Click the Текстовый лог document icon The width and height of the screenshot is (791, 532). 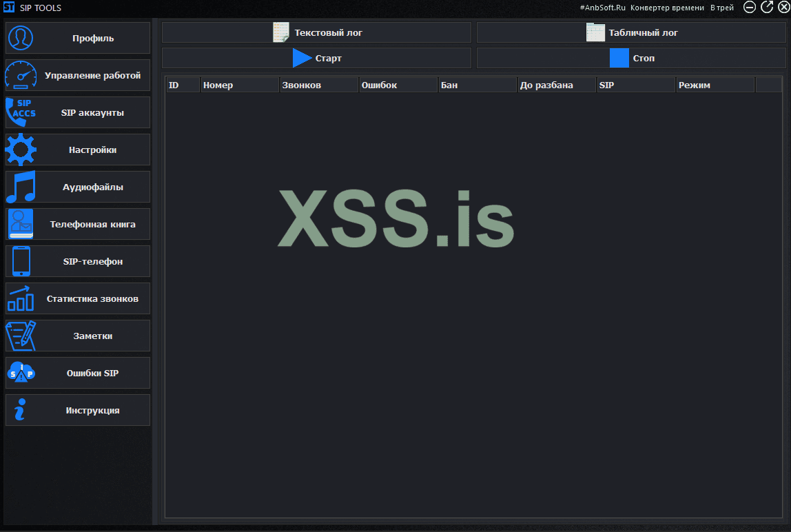click(x=281, y=32)
